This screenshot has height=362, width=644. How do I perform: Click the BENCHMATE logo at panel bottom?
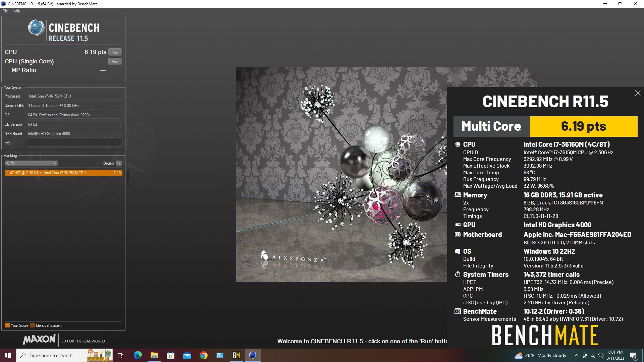(545, 336)
